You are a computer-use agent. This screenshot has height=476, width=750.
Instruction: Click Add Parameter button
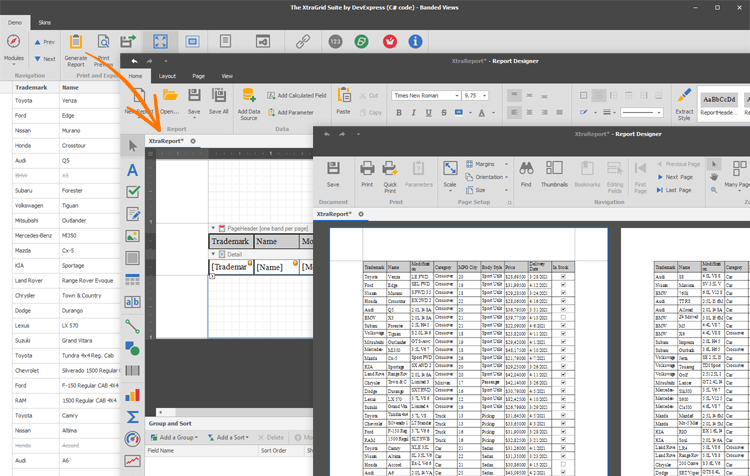point(290,112)
